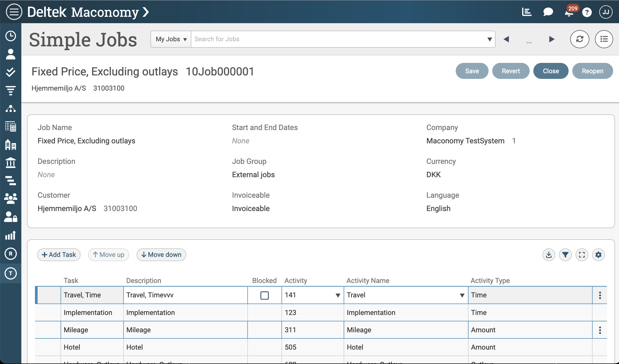This screenshot has width=619, height=364.
Task: Click the Add Task button
Action: pyautogui.click(x=59, y=255)
